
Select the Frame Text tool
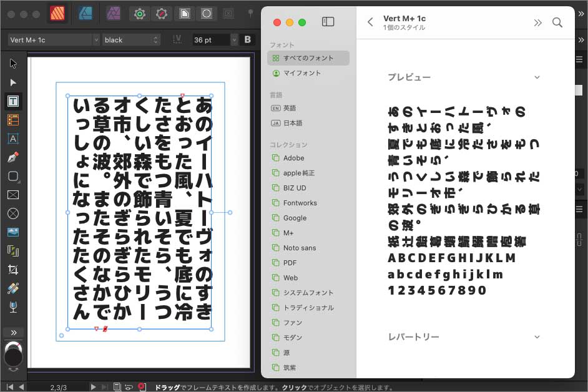14,100
